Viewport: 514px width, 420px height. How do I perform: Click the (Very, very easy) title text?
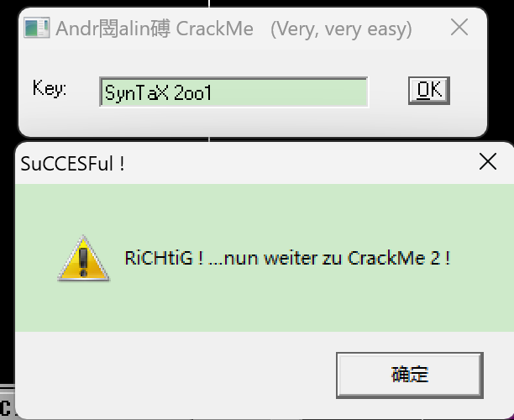341,29
